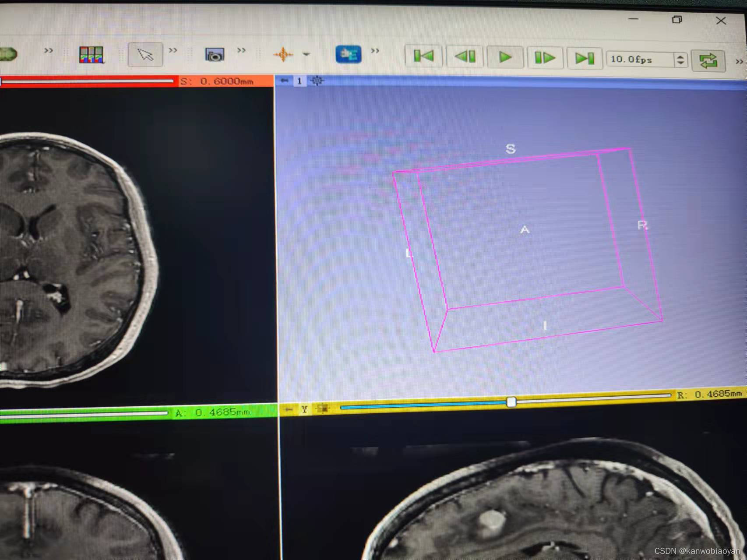Screen dimensions: 747x560
Task: Expand the overflow chevron after the Extensions icon
Action: tap(375, 51)
